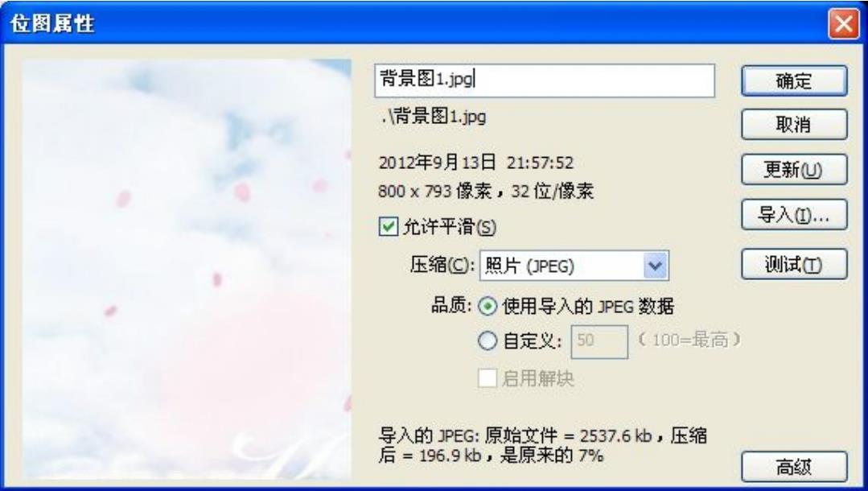Click the 背景图1.jpg name text field
The image size is (868, 491).
(x=545, y=80)
